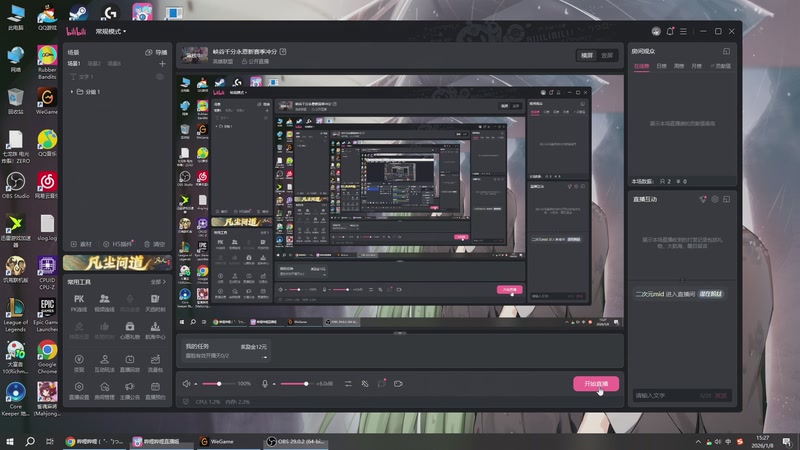Switch to 周榜 audience tab

pyautogui.click(x=679, y=66)
